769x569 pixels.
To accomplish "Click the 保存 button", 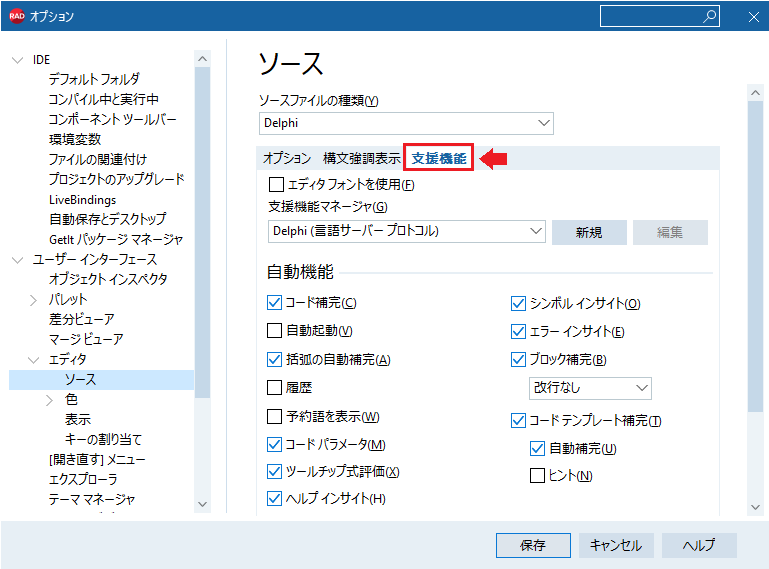I will tap(533, 545).
